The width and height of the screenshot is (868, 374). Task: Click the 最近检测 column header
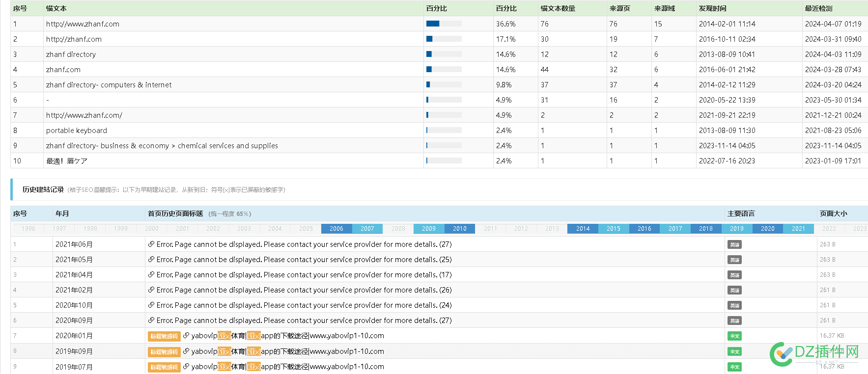tap(819, 8)
